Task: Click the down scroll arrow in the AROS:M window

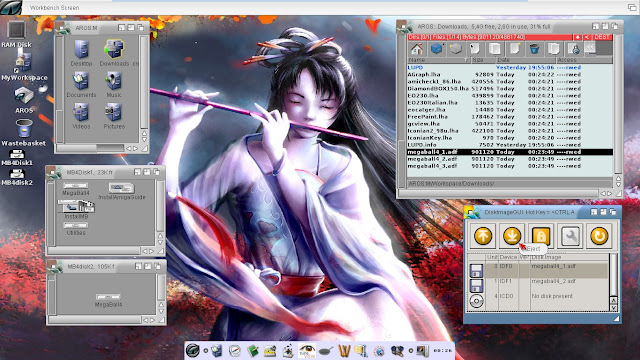Action: 144,140
